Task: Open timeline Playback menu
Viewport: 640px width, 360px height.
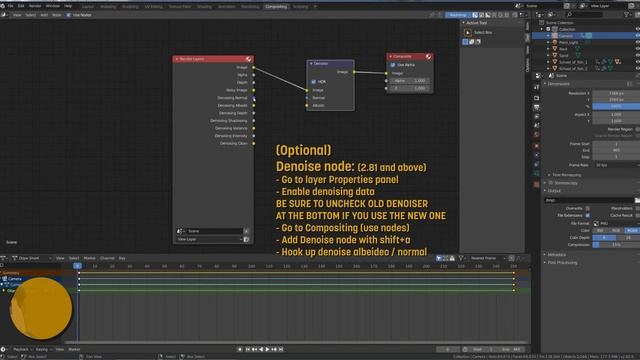Action: click(21, 349)
